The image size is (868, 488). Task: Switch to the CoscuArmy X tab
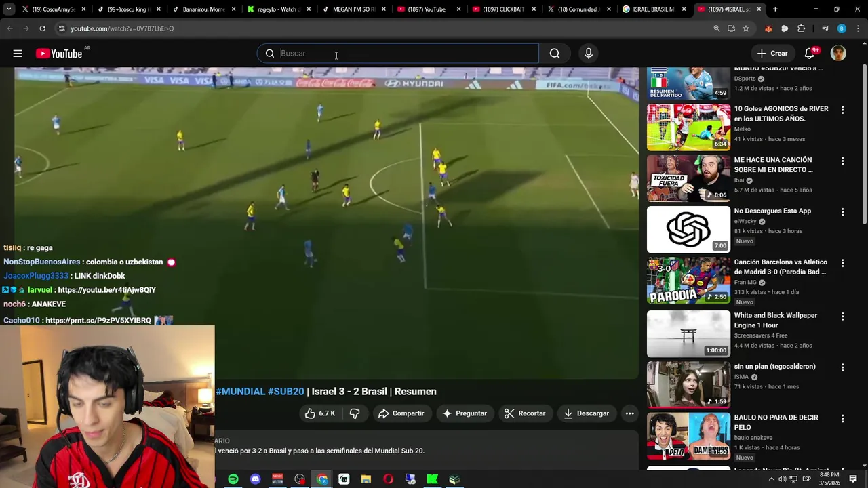pyautogui.click(x=53, y=9)
